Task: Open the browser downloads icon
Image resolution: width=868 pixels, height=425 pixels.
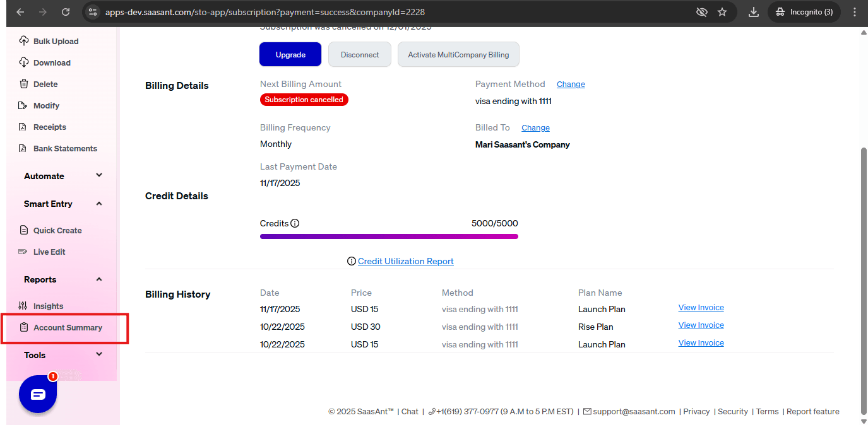Action: [x=753, y=12]
